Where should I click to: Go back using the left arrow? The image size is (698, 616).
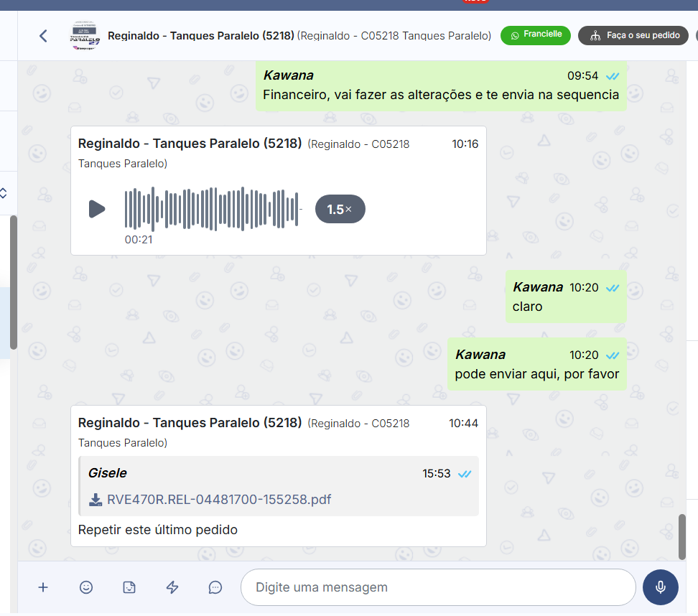pyautogui.click(x=44, y=36)
